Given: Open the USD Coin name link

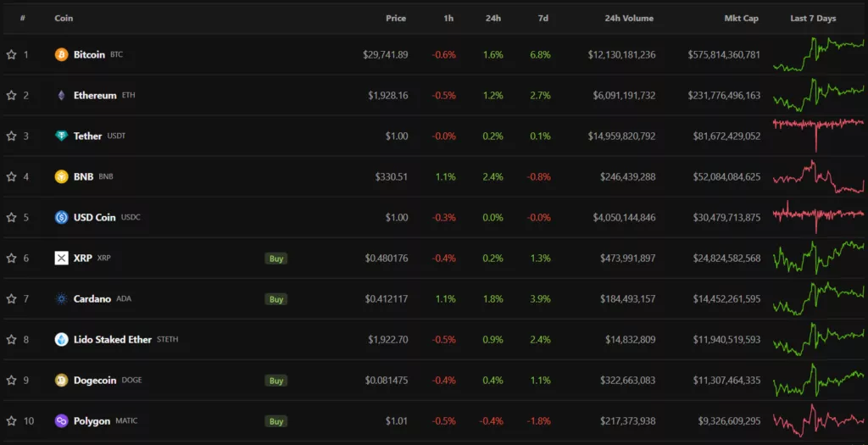Looking at the screenshot, I should coord(95,217).
